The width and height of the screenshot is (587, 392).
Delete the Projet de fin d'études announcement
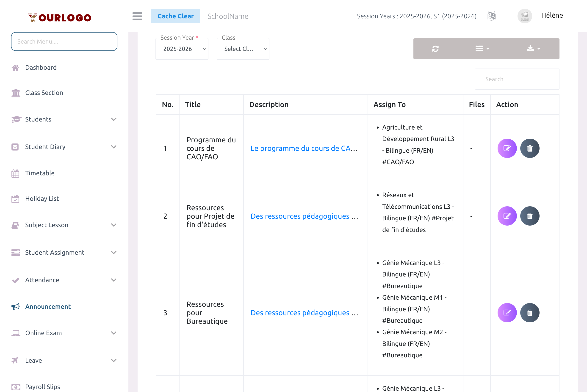tap(530, 216)
